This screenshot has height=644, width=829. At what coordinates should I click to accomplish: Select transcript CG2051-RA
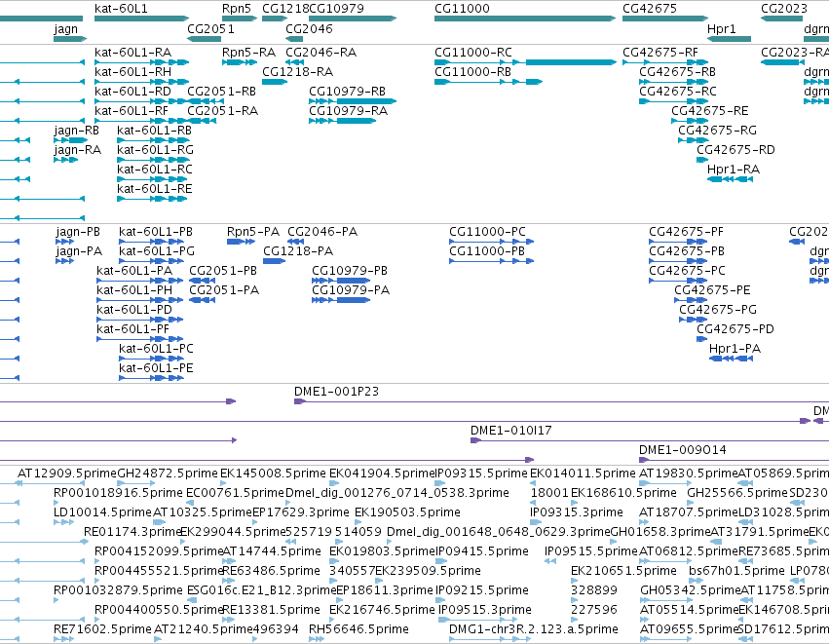pyautogui.click(x=222, y=111)
